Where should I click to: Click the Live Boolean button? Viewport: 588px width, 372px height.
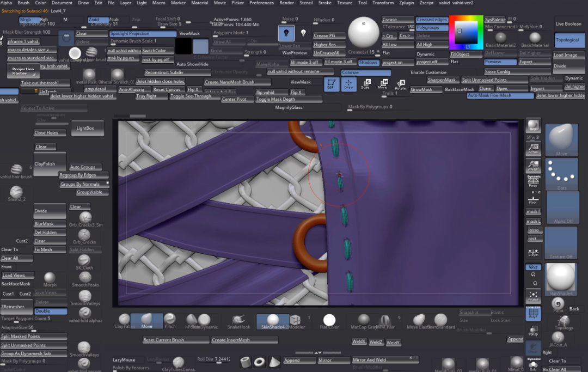click(569, 24)
